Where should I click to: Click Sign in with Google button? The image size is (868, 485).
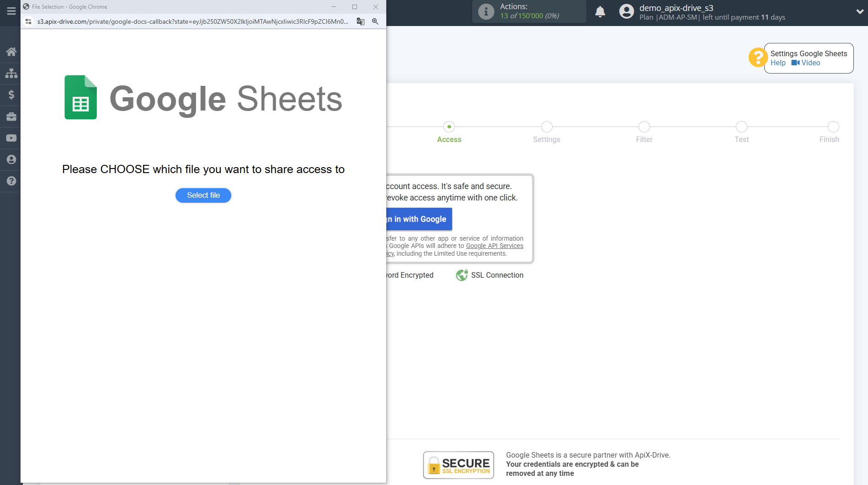point(420,219)
